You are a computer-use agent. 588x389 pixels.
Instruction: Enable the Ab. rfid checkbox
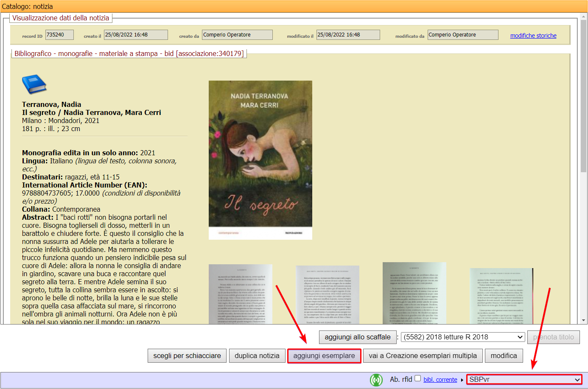click(x=418, y=378)
